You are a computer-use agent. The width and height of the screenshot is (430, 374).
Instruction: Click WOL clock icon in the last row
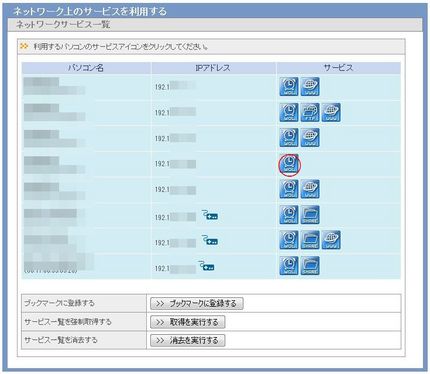coord(289,266)
